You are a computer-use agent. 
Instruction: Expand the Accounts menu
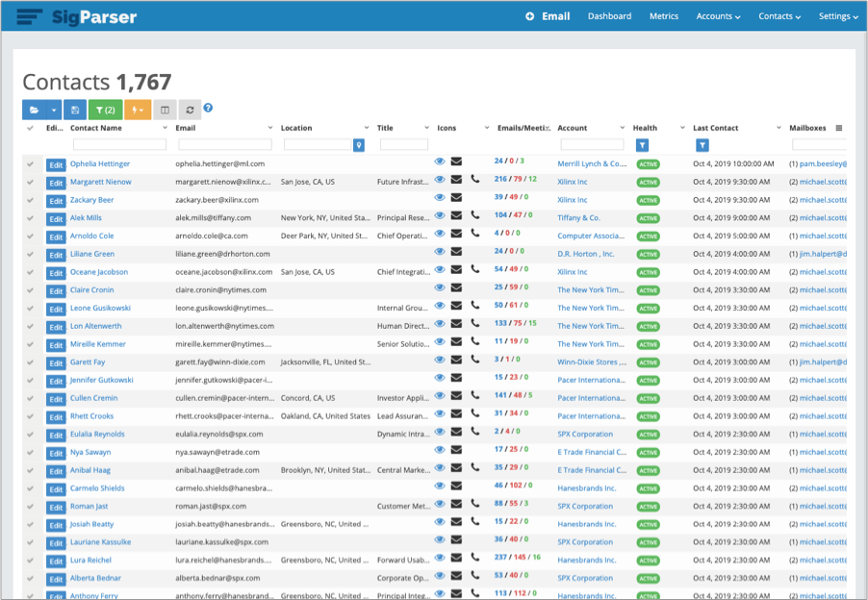718,16
